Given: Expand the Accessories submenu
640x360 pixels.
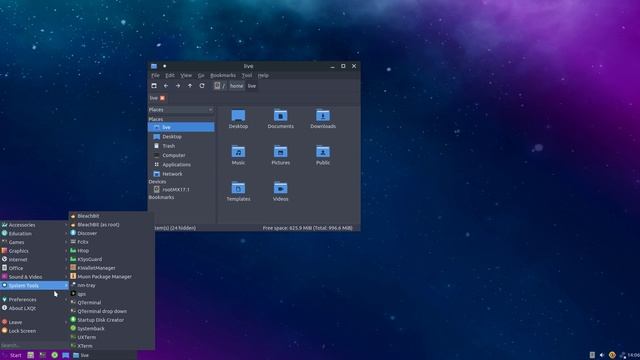Looking at the screenshot, I should pos(34,225).
